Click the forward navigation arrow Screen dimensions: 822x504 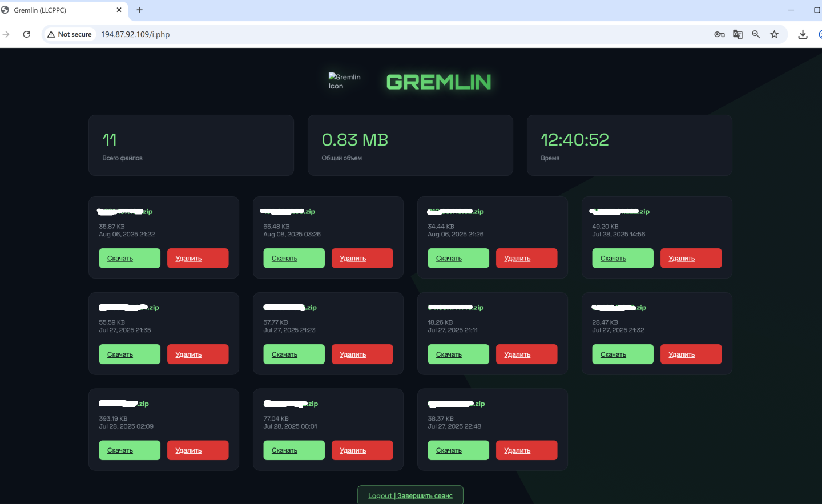point(6,34)
